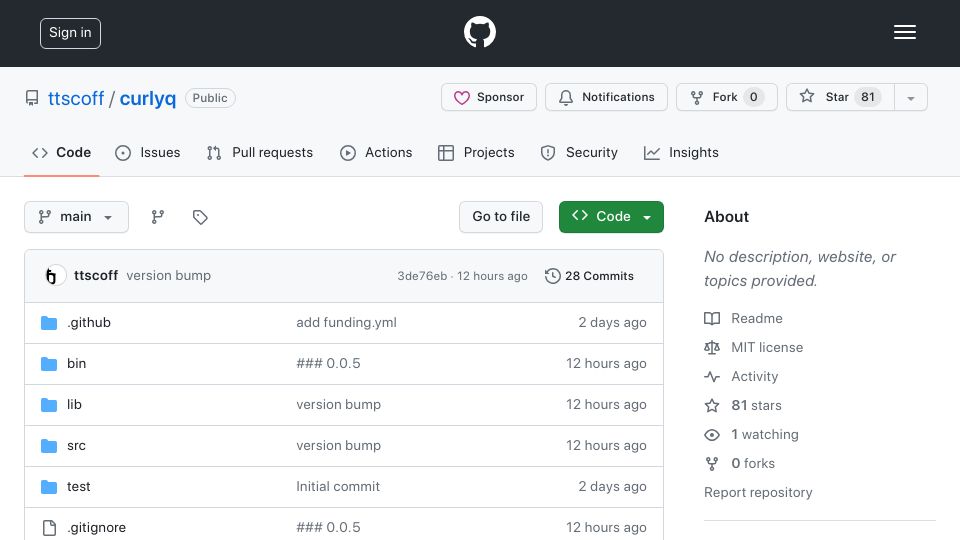This screenshot has height=540, width=960.
Task: Switch to the Security tab
Action: pyautogui.click(x=579, y=152)
